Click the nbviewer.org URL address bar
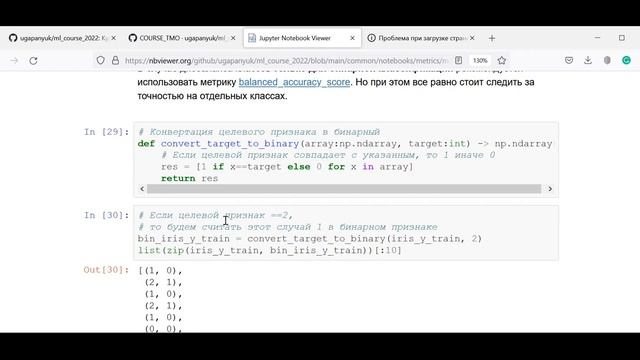 tap(286, 60)
